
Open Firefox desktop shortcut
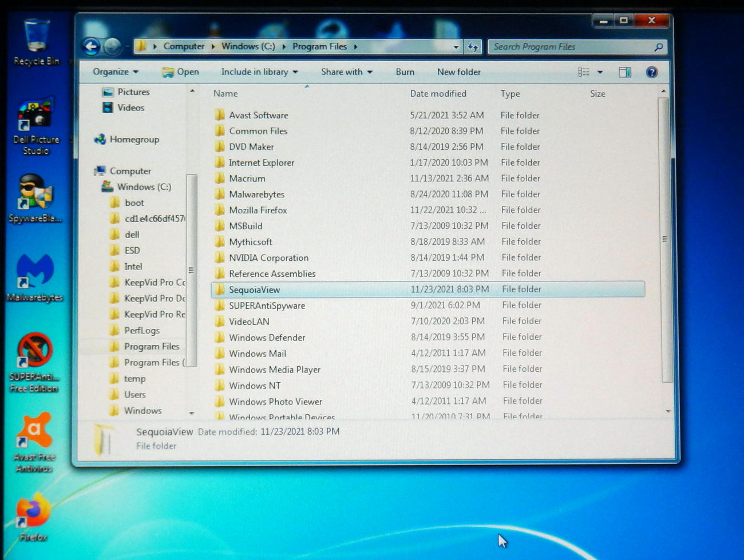click(x=33, y=518)
